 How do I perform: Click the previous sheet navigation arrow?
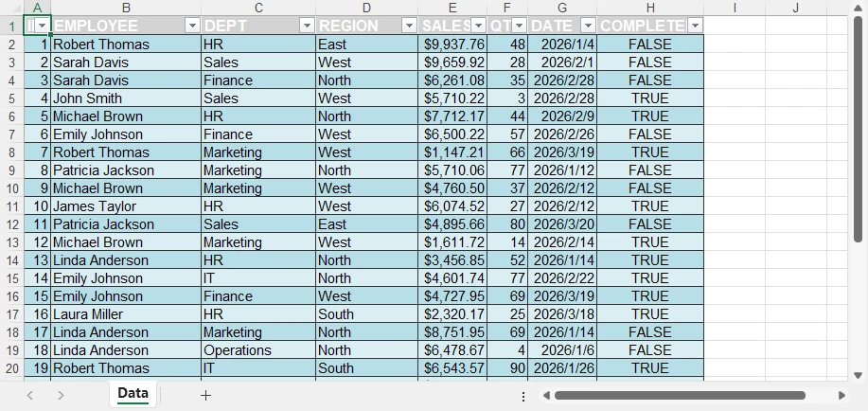click(30, 395)
